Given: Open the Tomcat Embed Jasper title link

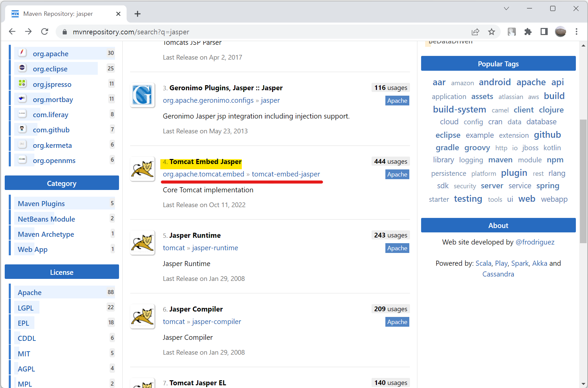Looking at the screenshot, I should coord(205,162).
